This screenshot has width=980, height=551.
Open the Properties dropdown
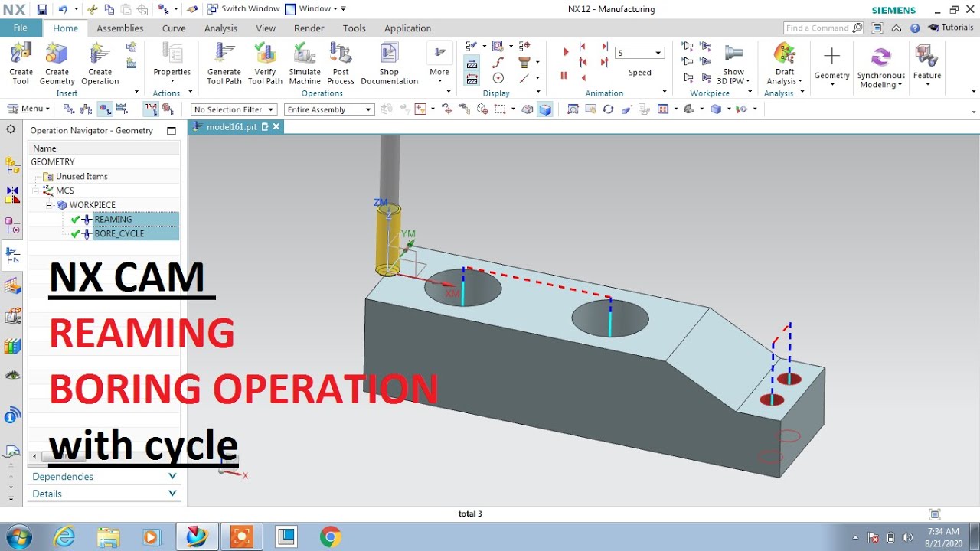[x=171, y=64]
